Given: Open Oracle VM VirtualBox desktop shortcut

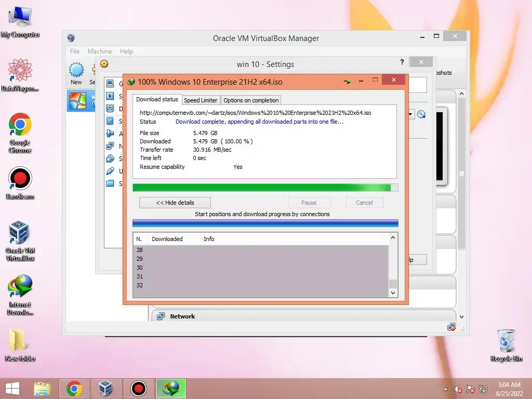Looking at the screenshot, I should (20, 241).
